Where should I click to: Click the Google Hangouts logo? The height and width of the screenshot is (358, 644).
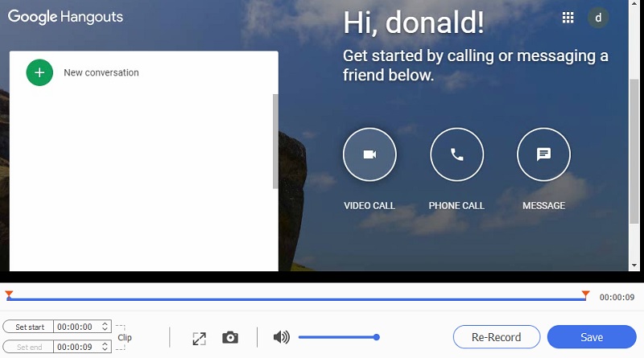click(65, 17)
